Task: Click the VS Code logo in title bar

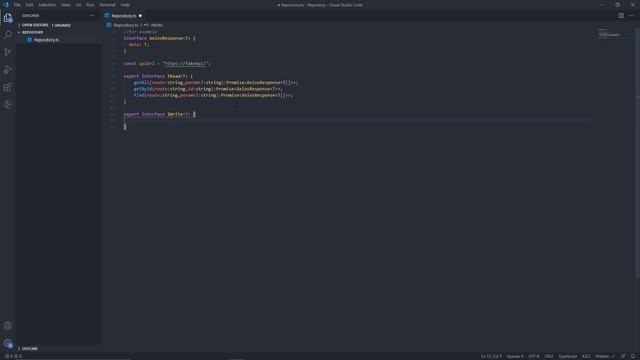Action: point(6,5)
